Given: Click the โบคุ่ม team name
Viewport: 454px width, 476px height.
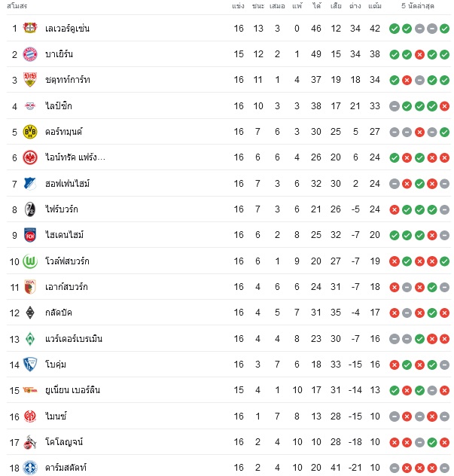Looking at the screenshot, I should (x=56, y=365).
